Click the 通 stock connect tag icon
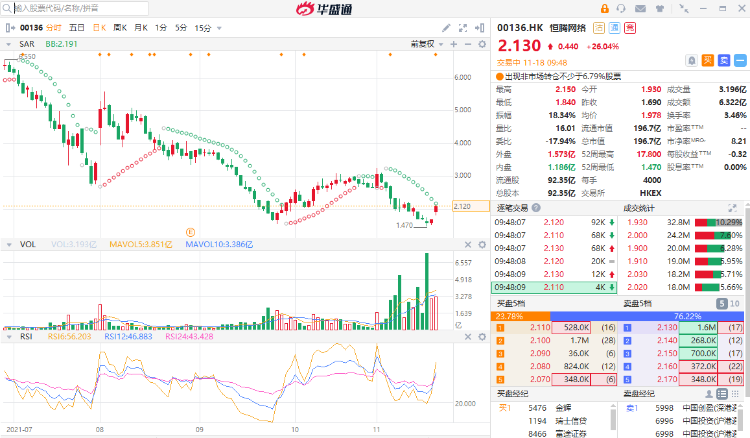The image size is (750, 438). click(x=614, y=28)
